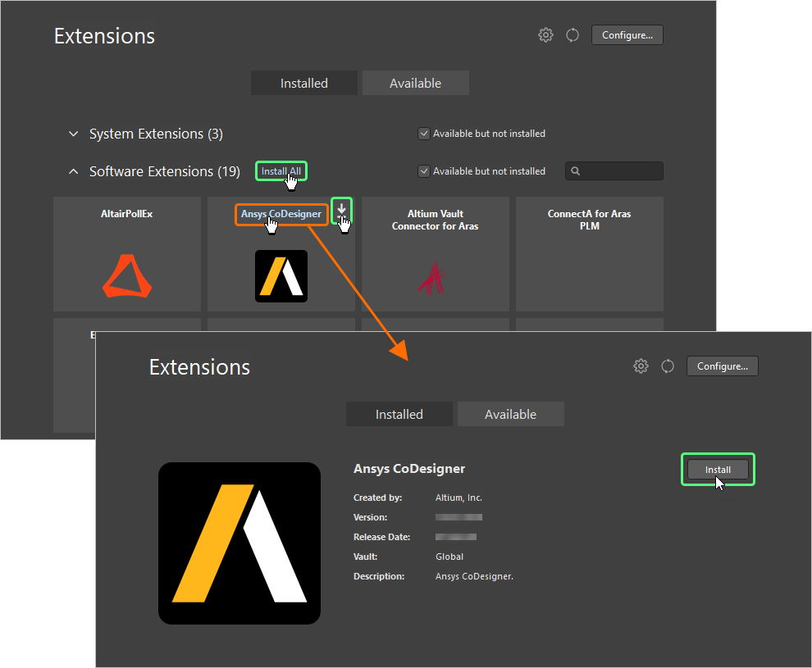The image size is (812, 668).
Task: Click the refresh icon beside the top settings gear
Action: coord(572,34)
